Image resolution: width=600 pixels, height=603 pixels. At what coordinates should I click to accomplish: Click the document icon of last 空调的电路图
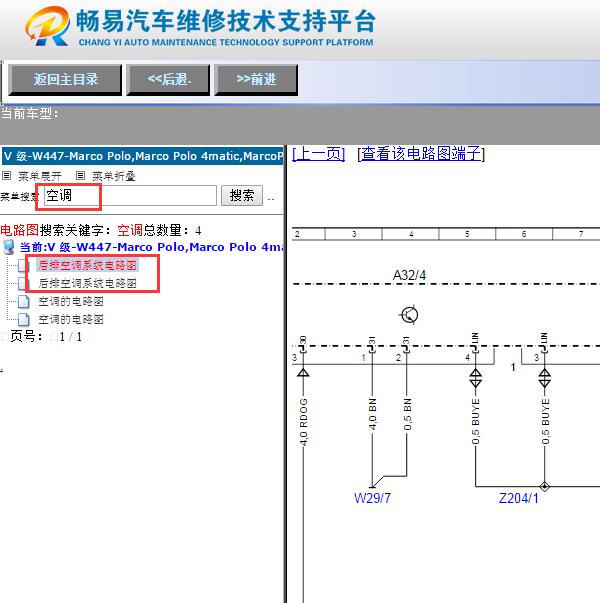pos(23,319)
